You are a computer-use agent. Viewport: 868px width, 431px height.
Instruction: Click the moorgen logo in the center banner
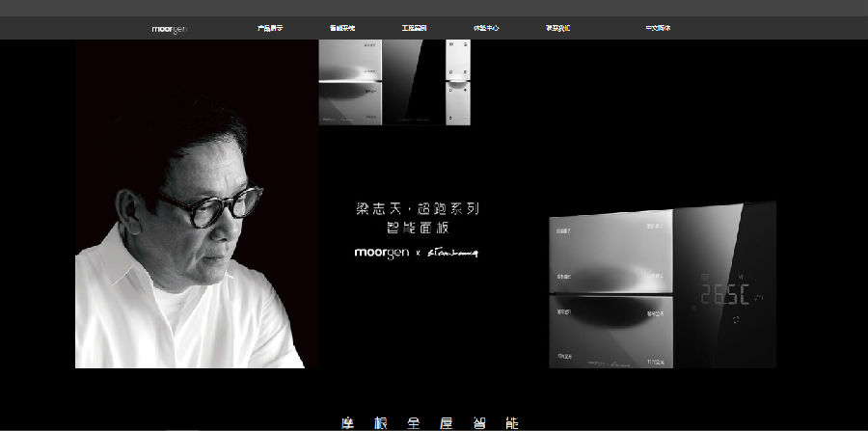point(381,254)
